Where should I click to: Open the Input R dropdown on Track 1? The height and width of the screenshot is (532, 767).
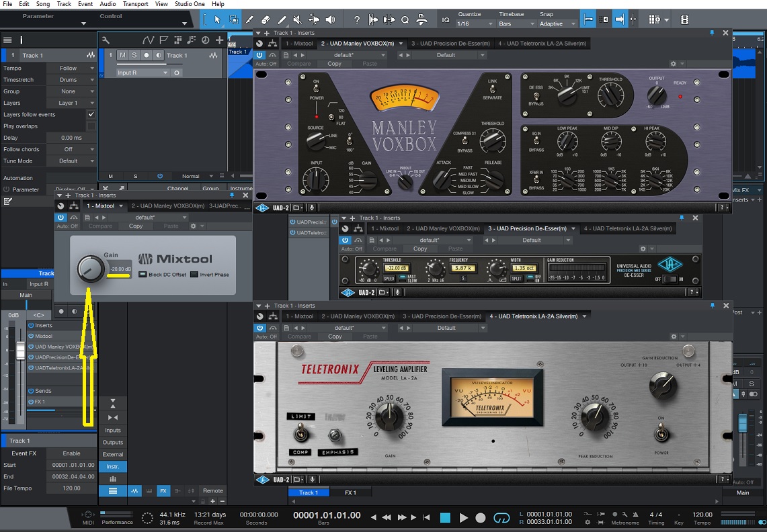(x=143, y=73)
